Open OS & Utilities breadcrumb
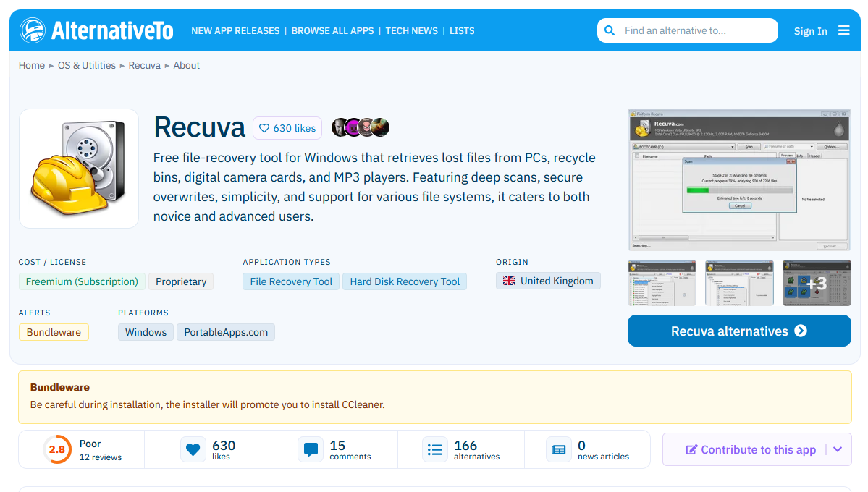The image size is (868, 492). [87, 65]
